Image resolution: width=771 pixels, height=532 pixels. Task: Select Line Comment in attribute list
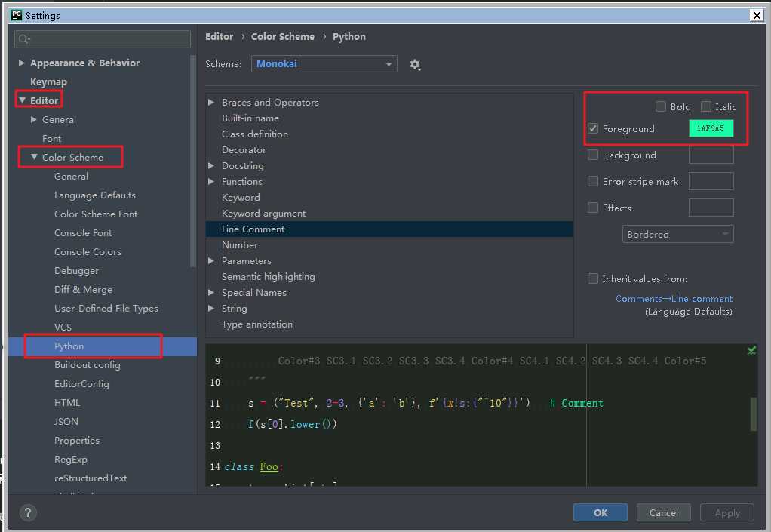point(389,229)
